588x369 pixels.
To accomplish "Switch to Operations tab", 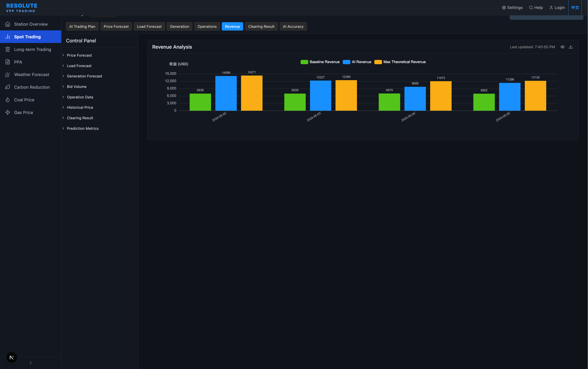I will (x=207, y=26).
